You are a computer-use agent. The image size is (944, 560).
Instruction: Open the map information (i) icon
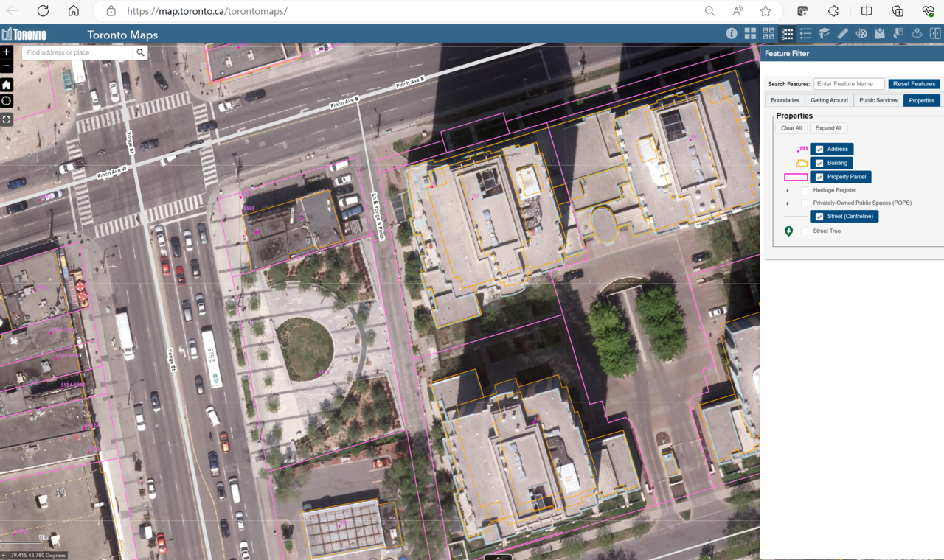point(732,33)
